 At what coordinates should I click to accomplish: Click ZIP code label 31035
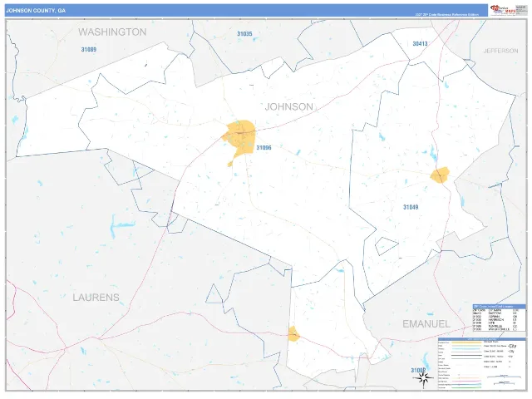tap(244, 34)
